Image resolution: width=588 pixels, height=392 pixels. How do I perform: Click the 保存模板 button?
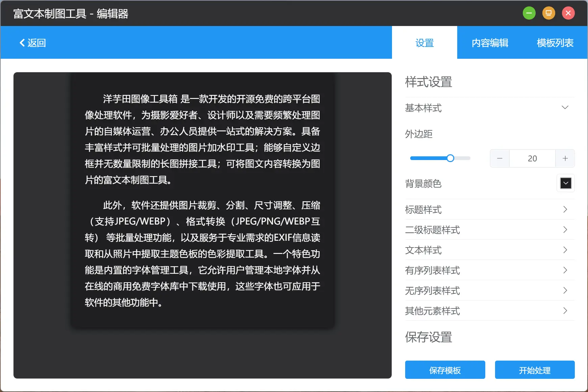(445, 370)
